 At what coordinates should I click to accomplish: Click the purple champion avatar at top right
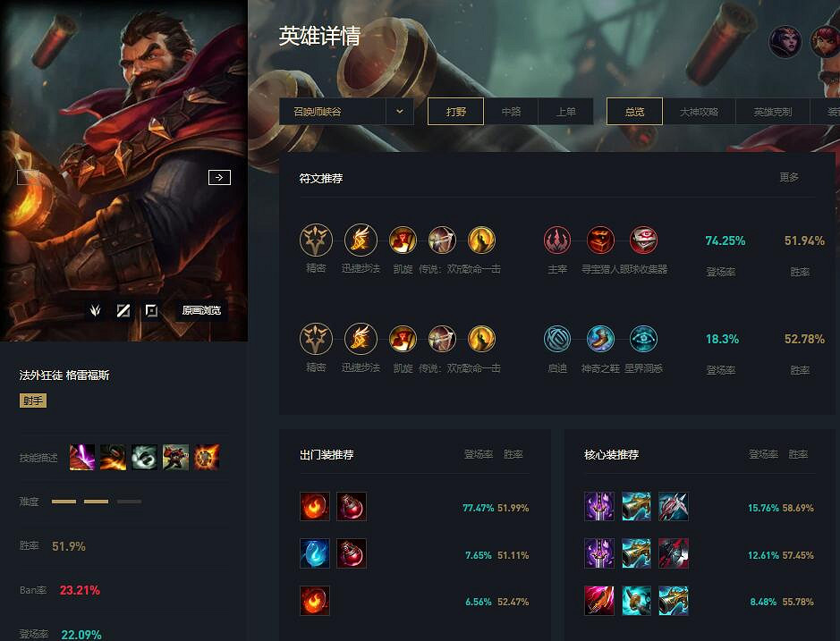point(785,42)
